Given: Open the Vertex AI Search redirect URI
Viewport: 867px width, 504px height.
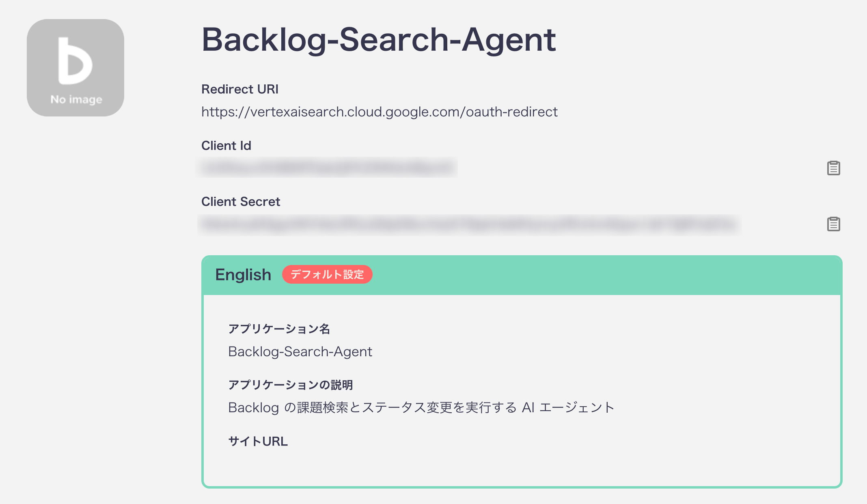Looking at the screenshot, I should click(x=380, y=112).
